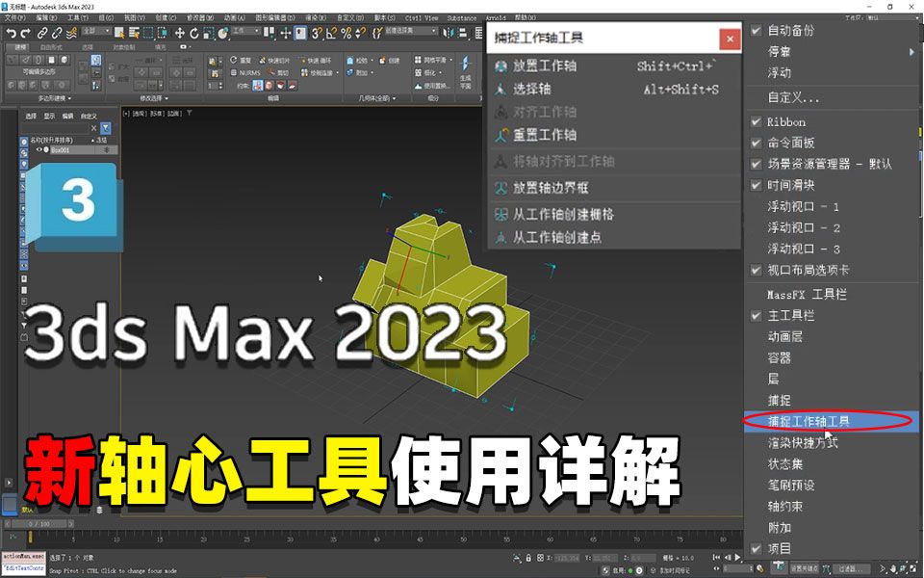Choose 浮动视口 - 1 menu entry
The image size is (924, 578).
pyautogui.click(x=803, y=206)
